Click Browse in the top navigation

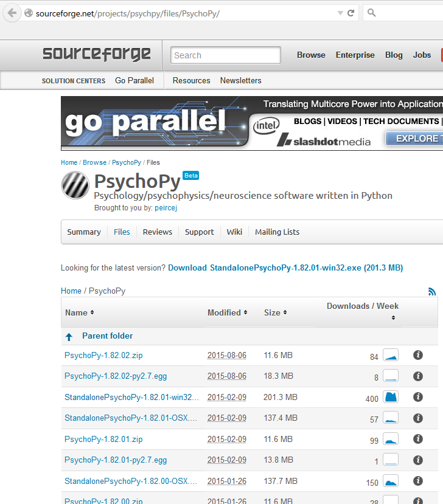pyautogui.click(x=311, y=55)
